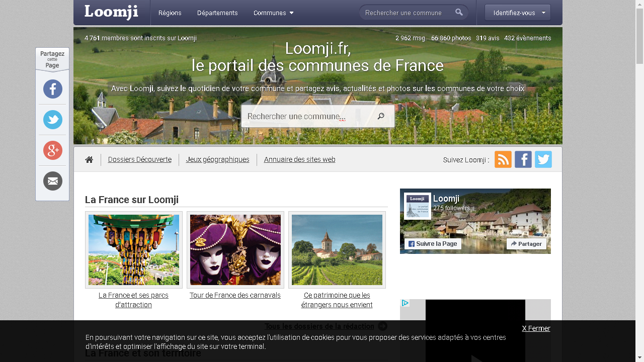
Task: Open the Départements menu item
Action: point(217,13)
